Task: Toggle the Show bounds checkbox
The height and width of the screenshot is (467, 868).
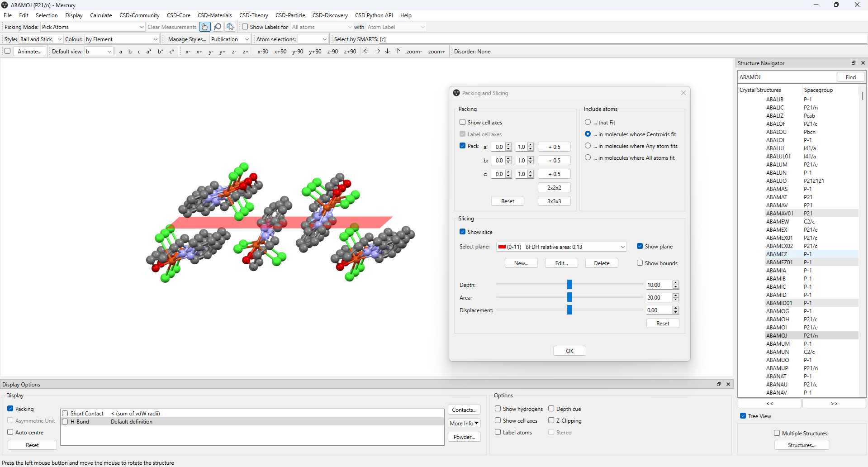Action: 640,263
